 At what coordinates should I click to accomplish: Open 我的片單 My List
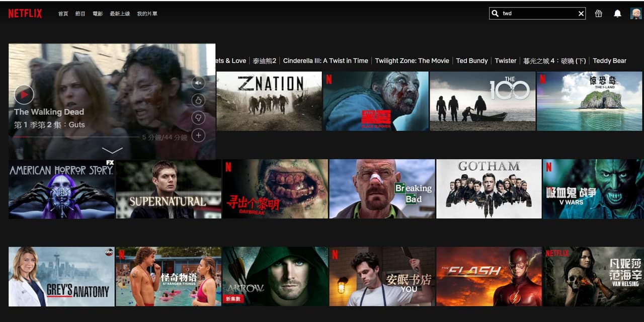click(x=147, y=14)
